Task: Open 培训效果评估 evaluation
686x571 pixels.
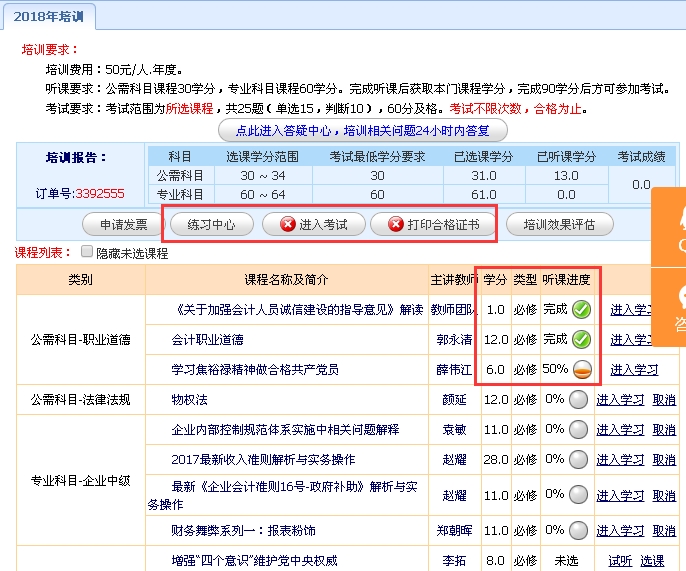Action: coord(558,225)
